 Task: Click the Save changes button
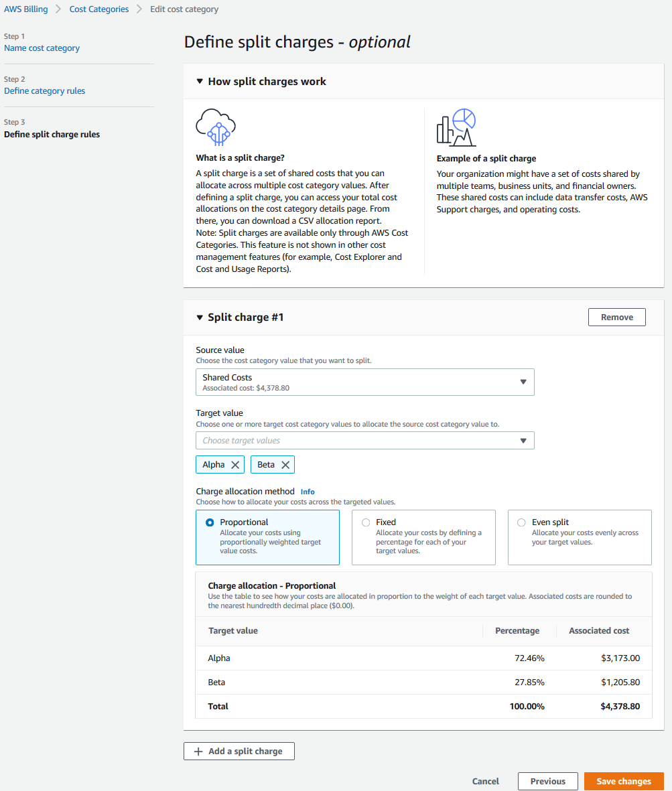623,781
